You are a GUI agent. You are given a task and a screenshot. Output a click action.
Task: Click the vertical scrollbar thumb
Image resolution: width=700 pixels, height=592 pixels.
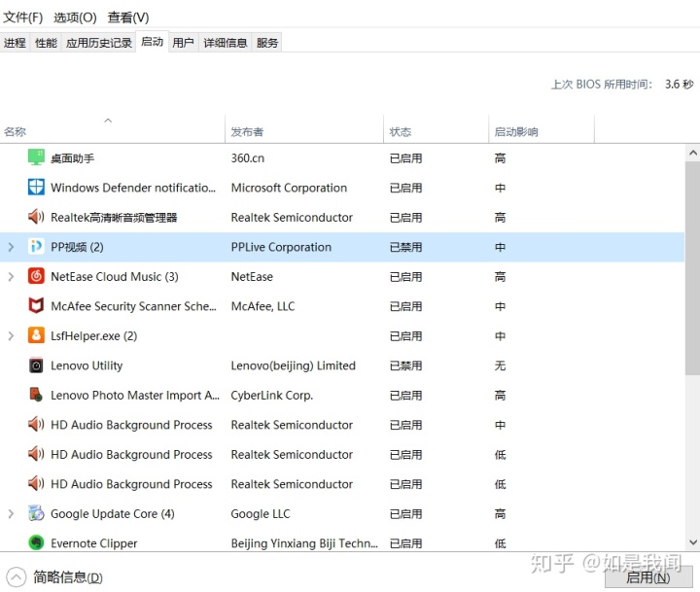693,268
